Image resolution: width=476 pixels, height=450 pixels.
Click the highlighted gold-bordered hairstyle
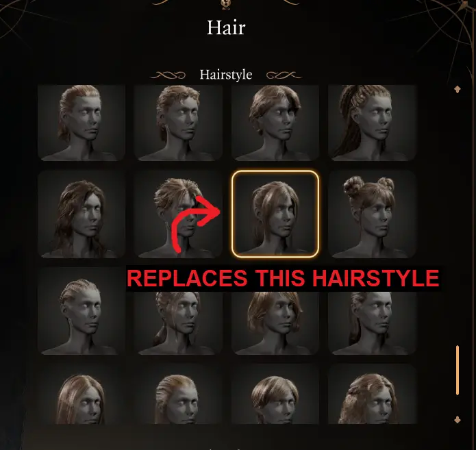pyautogui.click(x=275, y=214)
